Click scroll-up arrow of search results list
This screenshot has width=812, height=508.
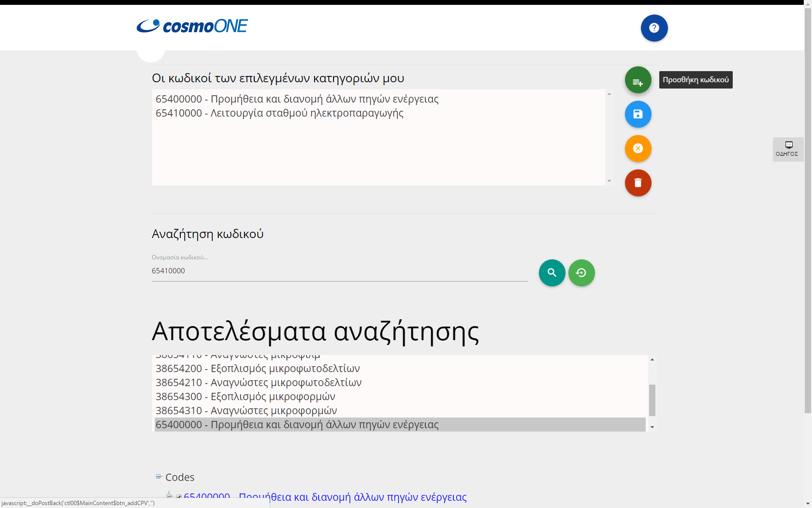click(652, 359)
